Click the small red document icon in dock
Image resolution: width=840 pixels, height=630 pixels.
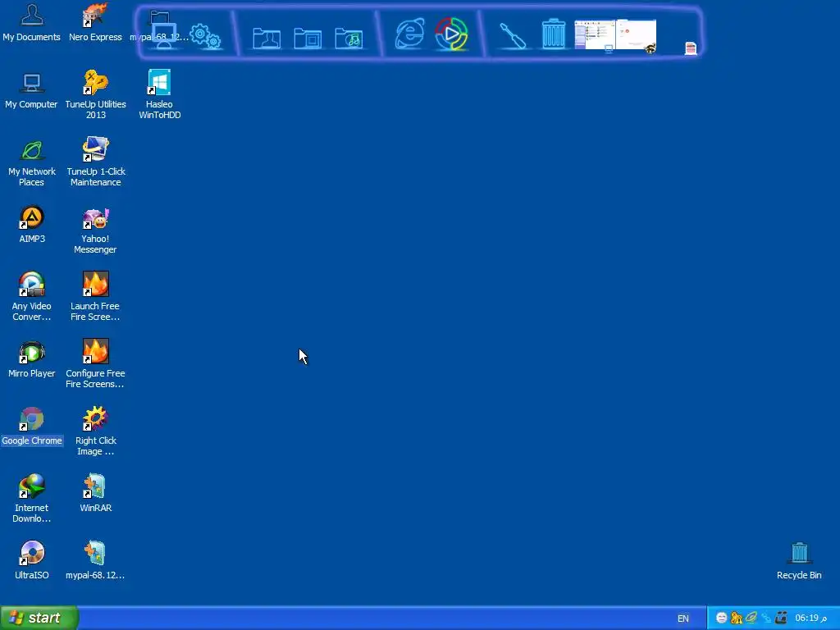(691, 48)
